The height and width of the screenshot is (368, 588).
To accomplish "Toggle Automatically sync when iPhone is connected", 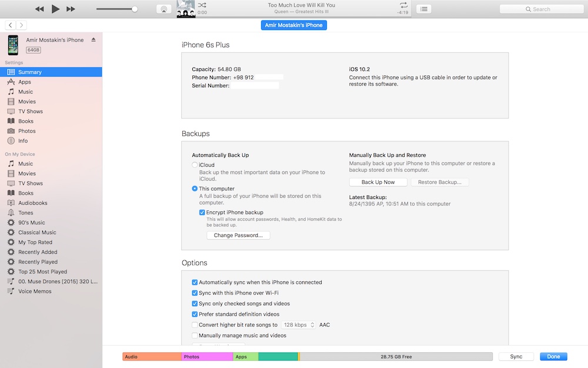I will point(195,283).
